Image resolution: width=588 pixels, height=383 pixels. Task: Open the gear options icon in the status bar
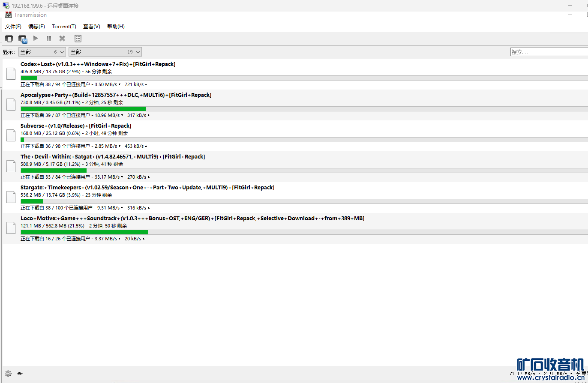pos(8,373)
